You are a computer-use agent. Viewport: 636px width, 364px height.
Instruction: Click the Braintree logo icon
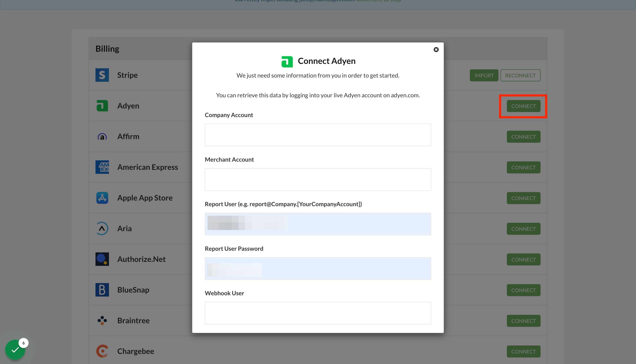pos(102,320)
